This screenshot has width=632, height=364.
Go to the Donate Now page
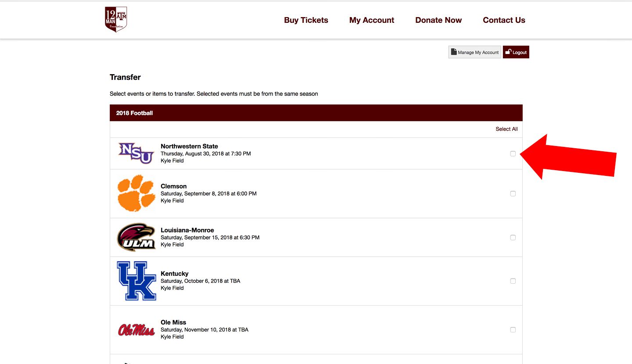point(438,20)
